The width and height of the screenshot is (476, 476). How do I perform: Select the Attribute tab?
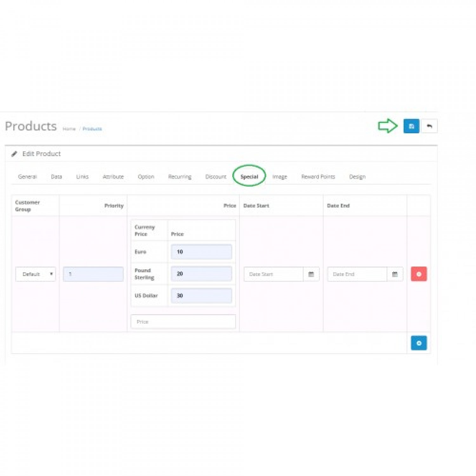pos(113,177)
